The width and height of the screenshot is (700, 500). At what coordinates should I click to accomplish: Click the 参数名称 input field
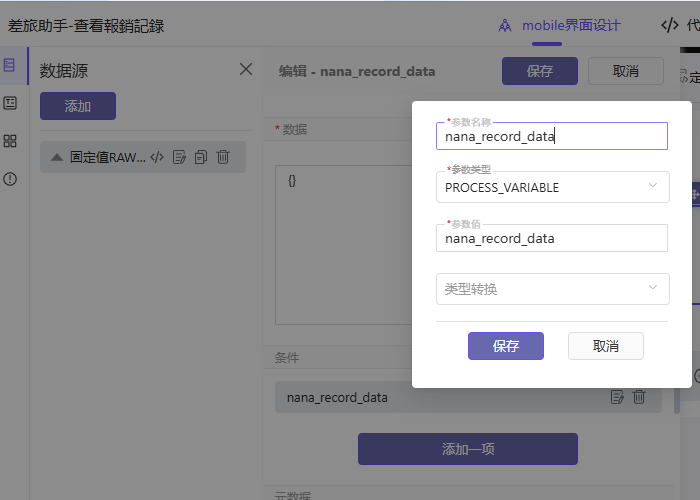(552, 136)
